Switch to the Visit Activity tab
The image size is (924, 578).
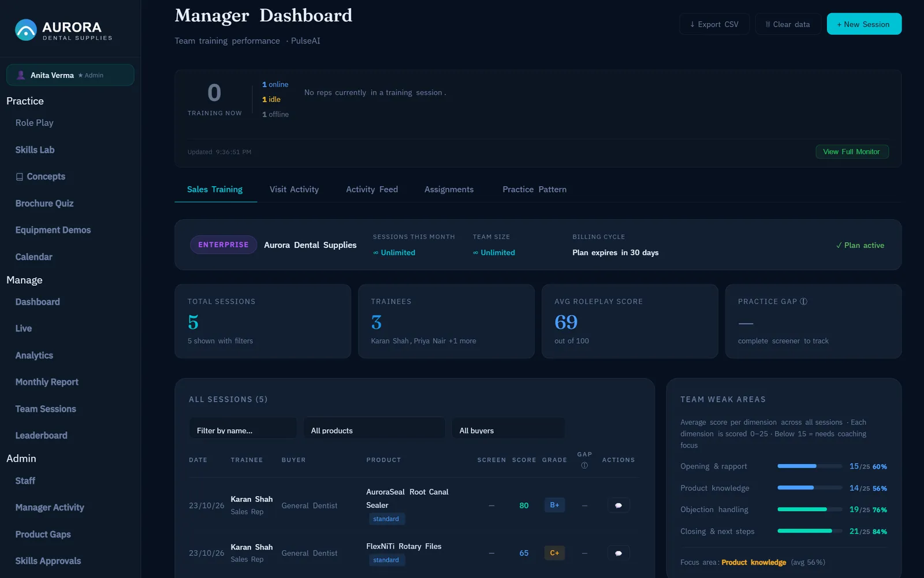point(294,190)
